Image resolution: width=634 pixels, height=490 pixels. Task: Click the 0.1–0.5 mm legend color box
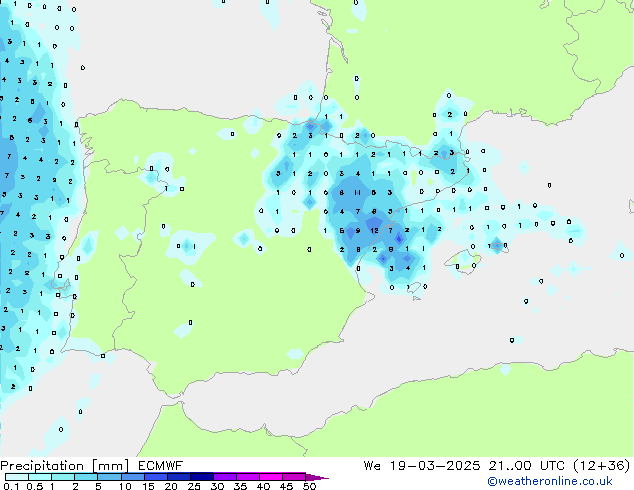click(x=17, y=477)
